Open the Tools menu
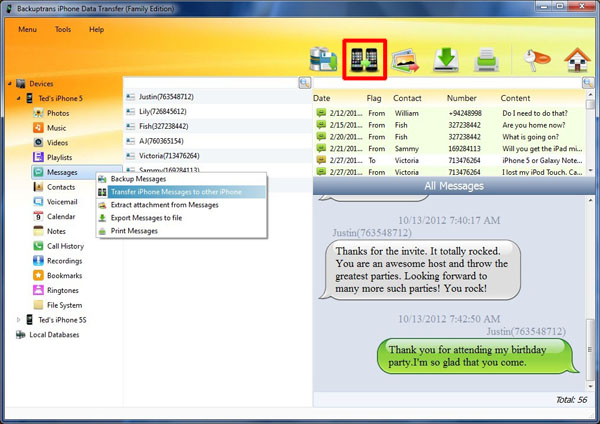The width and height of the screenshot is (600, 424). [63, 29]
